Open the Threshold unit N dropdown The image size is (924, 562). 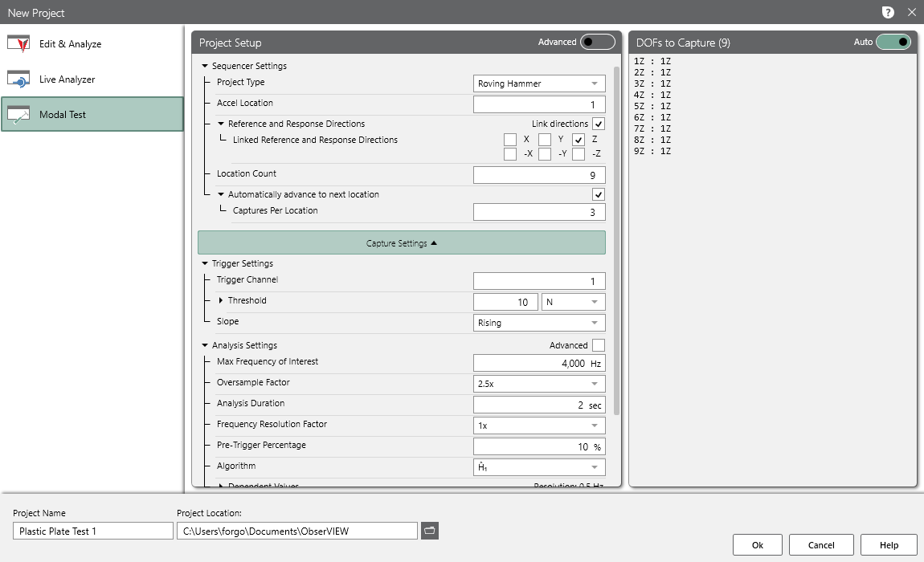pos(574,302)
